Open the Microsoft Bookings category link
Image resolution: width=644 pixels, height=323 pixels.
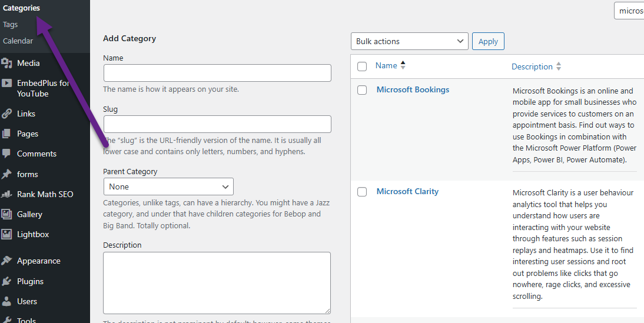pyautogui.click(x=413, y=89)
